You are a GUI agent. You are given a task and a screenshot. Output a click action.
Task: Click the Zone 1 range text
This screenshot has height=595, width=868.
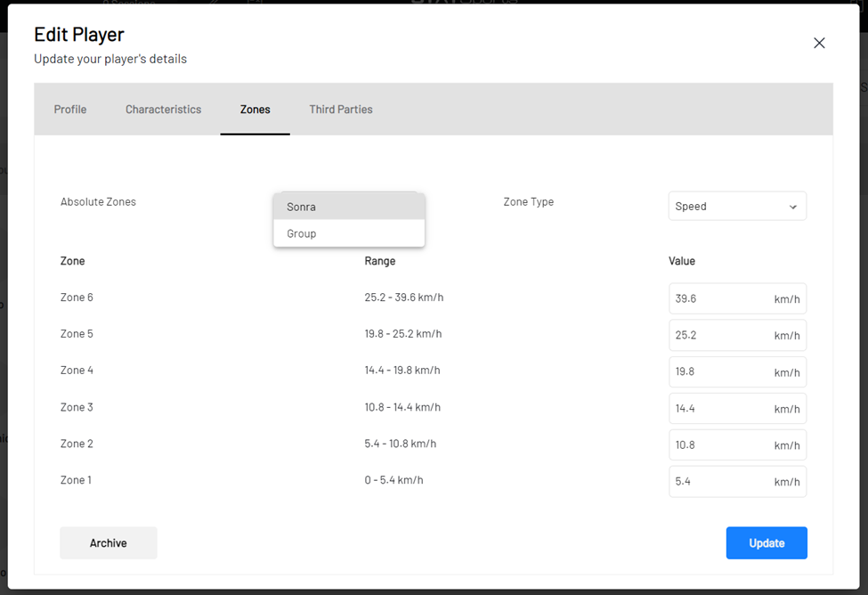[x=393, y=480]
